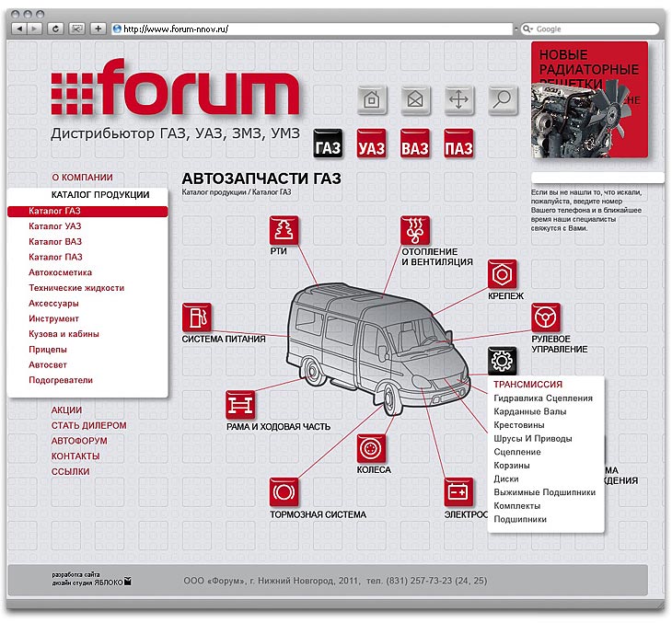Viewport: 672px width, 623px height.
Task: Open Отопление и вентиляция icon
Action: pyautogui.click(x=415, y=230)
